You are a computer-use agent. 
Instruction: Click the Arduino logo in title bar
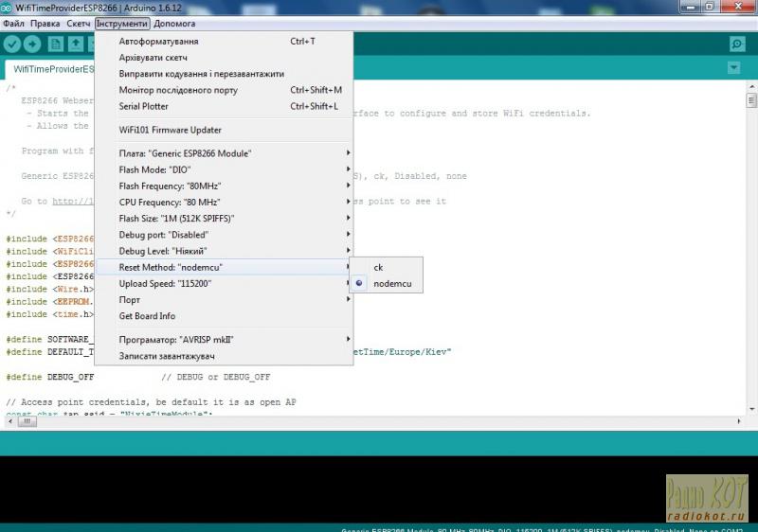coord(8,8)
